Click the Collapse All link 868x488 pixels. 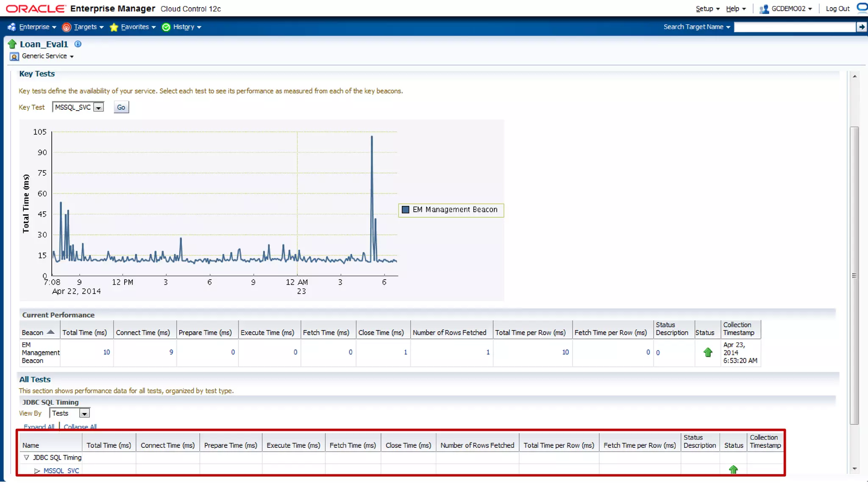tap(80, 427)
